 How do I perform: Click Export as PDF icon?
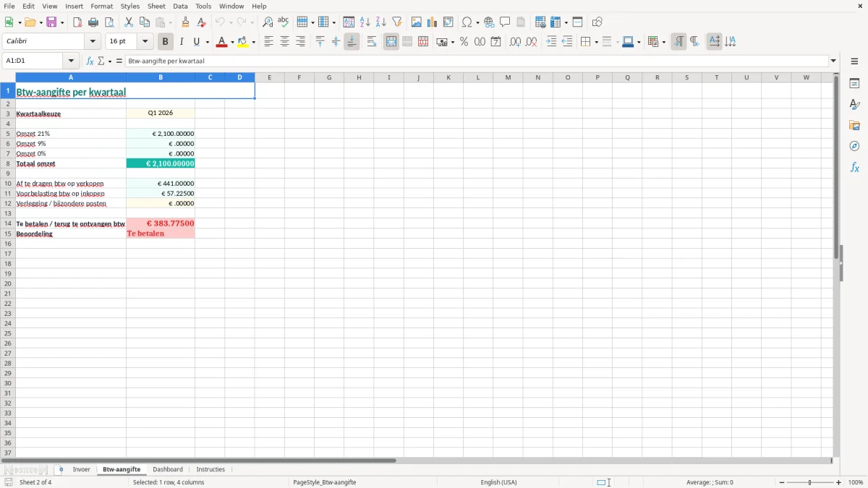[x=77, y=22]
